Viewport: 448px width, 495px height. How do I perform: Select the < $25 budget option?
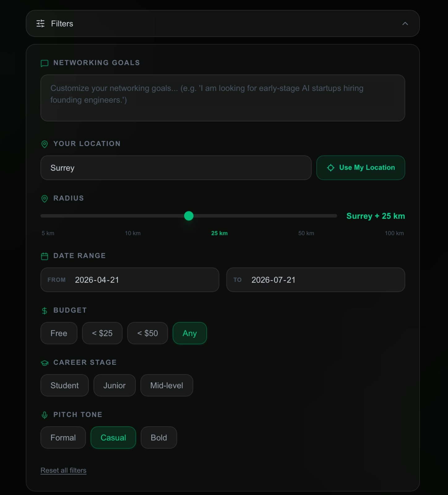pyautogui.click(x=102, y=333)
